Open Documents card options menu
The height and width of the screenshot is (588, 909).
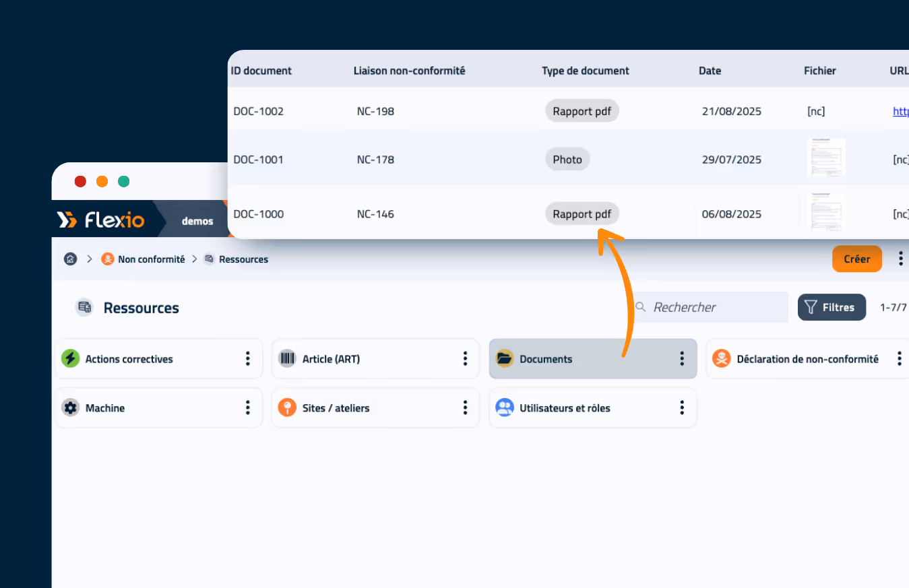pyautogui.click(x=682, y=358)
